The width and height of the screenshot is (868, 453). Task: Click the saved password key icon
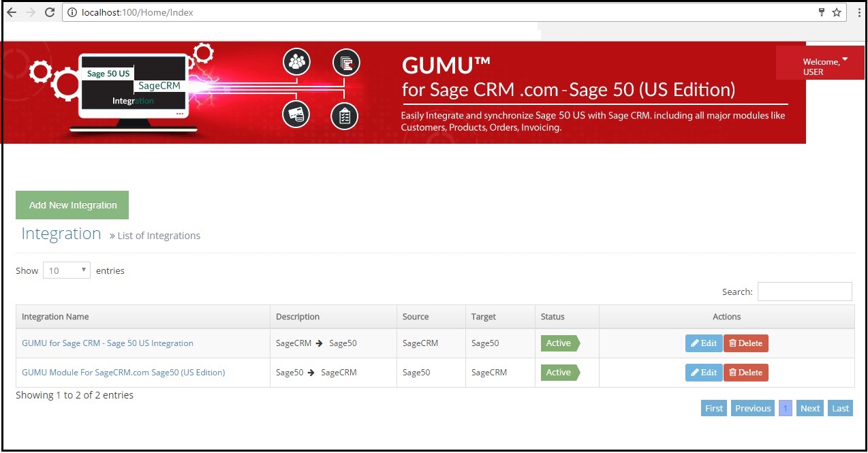point(822,12)
